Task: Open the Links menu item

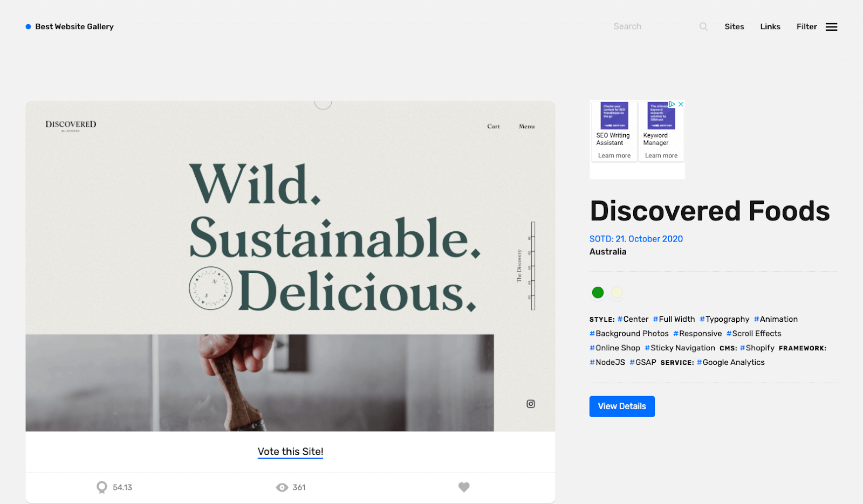Action: [x=770, y=26]
